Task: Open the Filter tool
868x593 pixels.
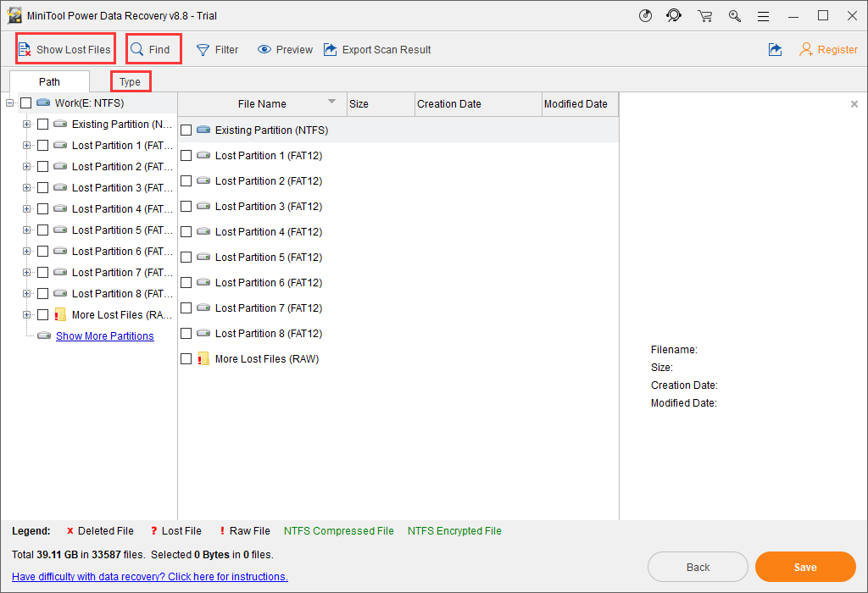Action: tap(218, 50)
